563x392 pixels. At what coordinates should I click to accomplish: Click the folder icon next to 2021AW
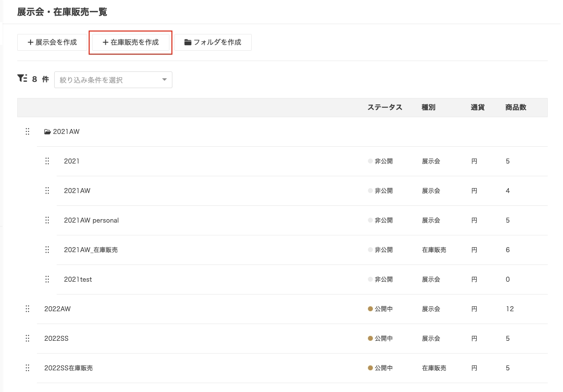pos(47,131)
